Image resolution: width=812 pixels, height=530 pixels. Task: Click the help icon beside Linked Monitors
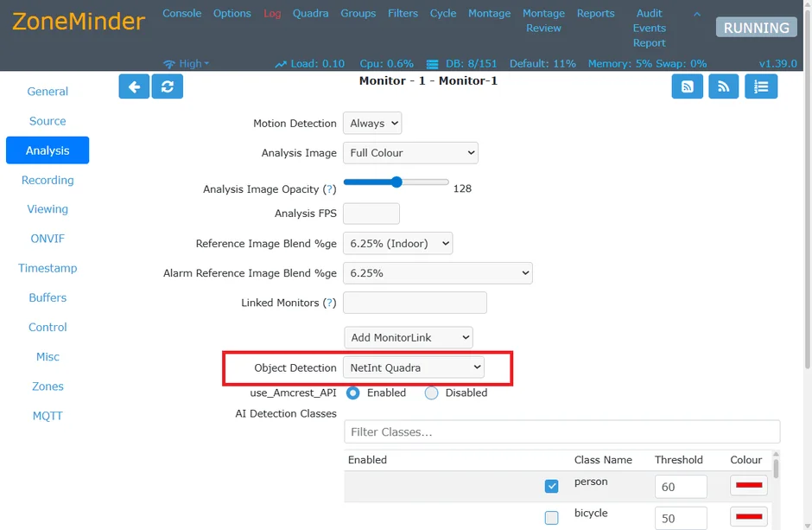point(329,303)
